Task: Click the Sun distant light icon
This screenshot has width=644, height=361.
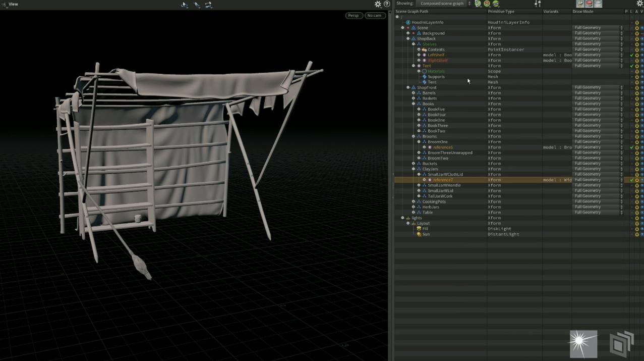Action: [x=419, y=234]
